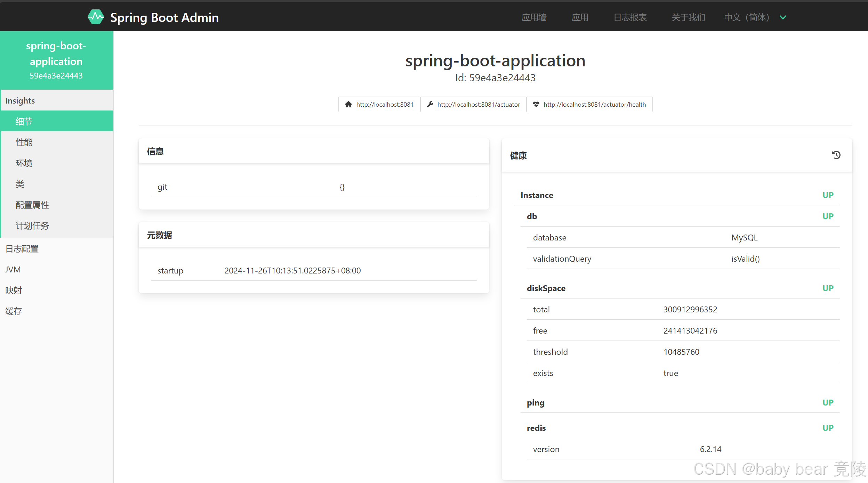The width and height of the screenshot is (868, 483).
Task: Open the 应用 page from top navigation
Action: [x=580, y=17]
